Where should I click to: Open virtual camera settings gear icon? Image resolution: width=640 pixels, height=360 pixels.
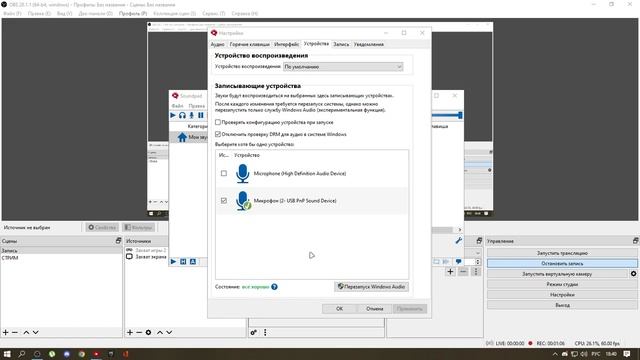point(633,274)
